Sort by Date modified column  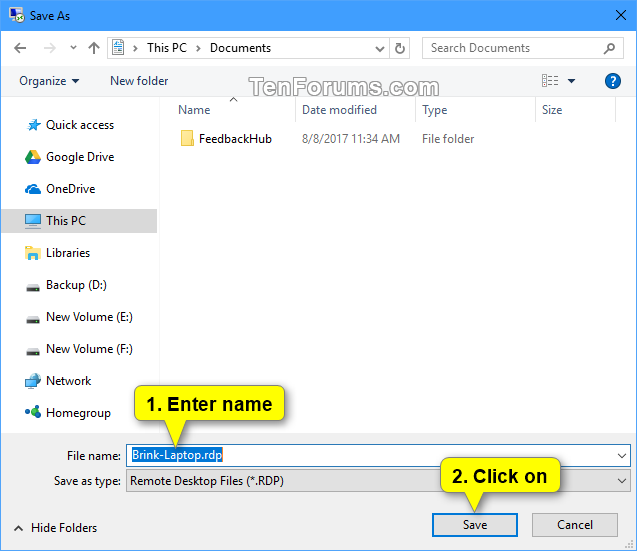pos(339,110)
